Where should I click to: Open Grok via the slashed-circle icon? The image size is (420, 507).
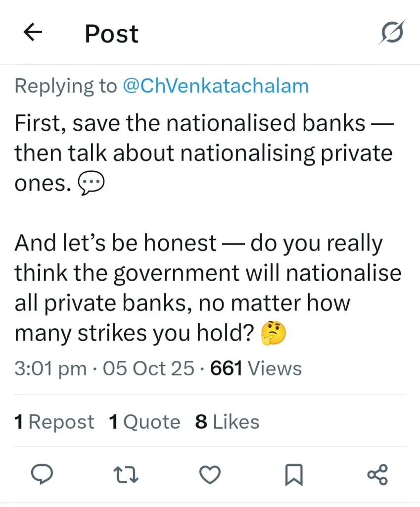click(x=393, y=33)
